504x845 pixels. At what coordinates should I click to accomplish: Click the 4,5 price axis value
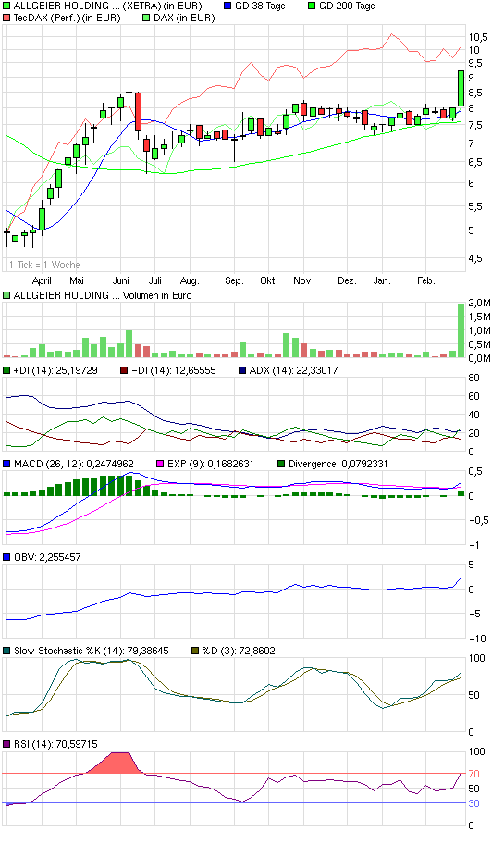[475, 258]
